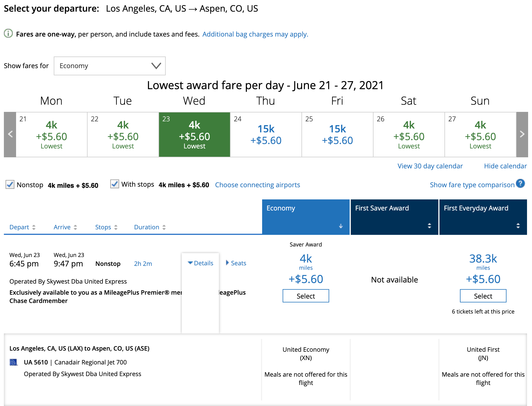This screenshot has height=406, width=532.
Task: Sort flights by Depart time arrows
Action: click(x=34, y=227)
